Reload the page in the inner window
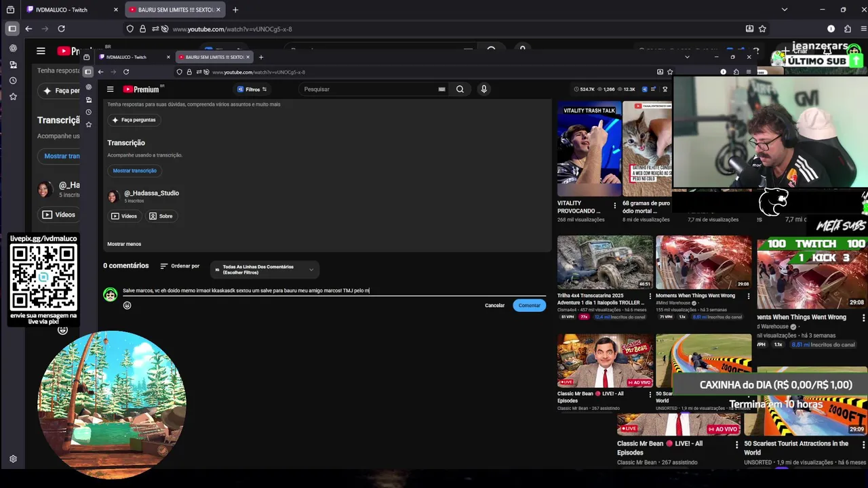This screenshot has width=868, height=488. click(126, 72)
